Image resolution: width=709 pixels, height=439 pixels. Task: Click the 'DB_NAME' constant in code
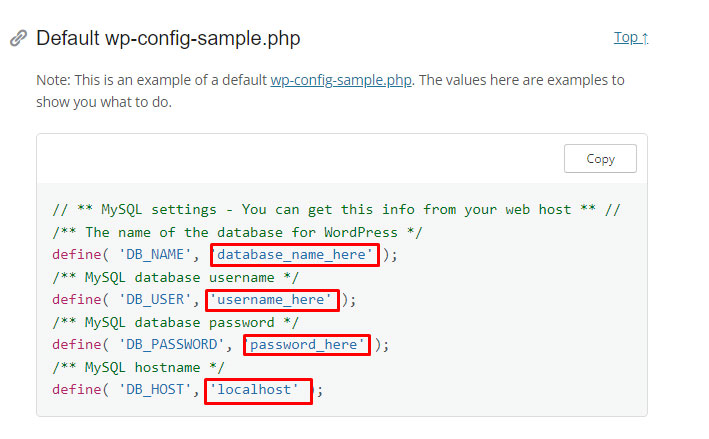coord(154,255)
